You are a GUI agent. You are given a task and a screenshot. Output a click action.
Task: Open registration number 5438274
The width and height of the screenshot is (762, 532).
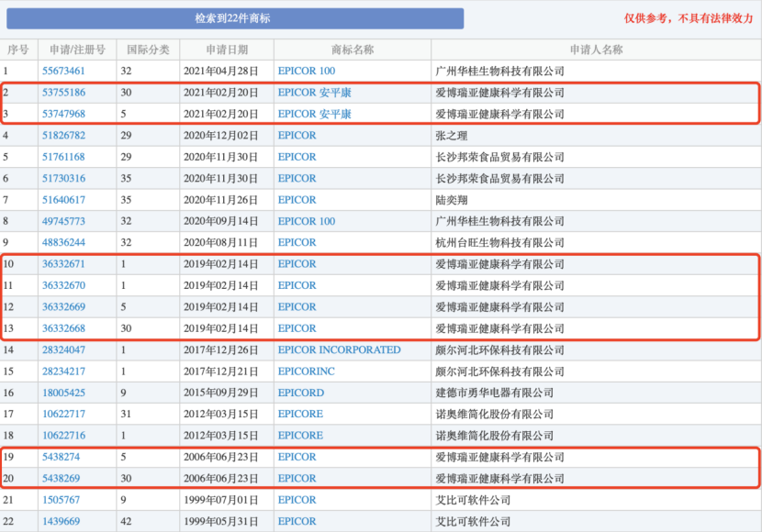click(x=62, y=457)
